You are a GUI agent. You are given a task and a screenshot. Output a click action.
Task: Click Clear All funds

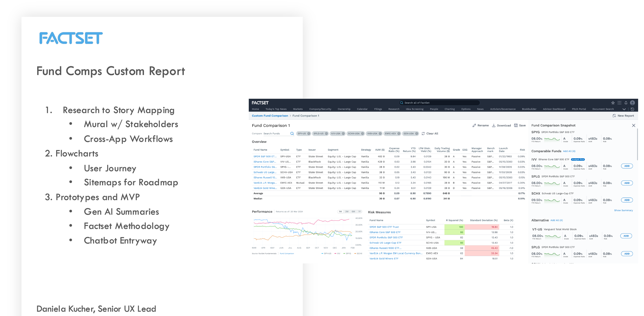[430, 134]
